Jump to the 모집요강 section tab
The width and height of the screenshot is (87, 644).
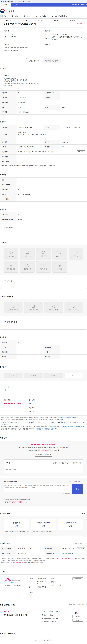[8, 21]
